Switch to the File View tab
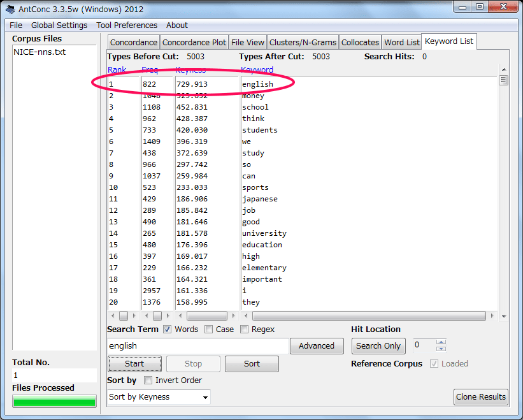This screenshot has width=523, height=420. pyautogui.click(x=247, y=41)
